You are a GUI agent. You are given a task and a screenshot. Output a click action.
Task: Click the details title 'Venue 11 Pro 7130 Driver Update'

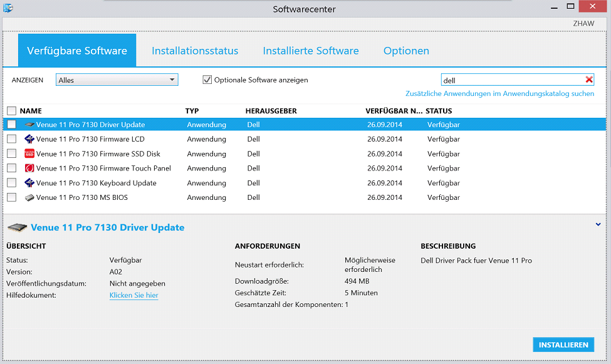click(108, 227)
